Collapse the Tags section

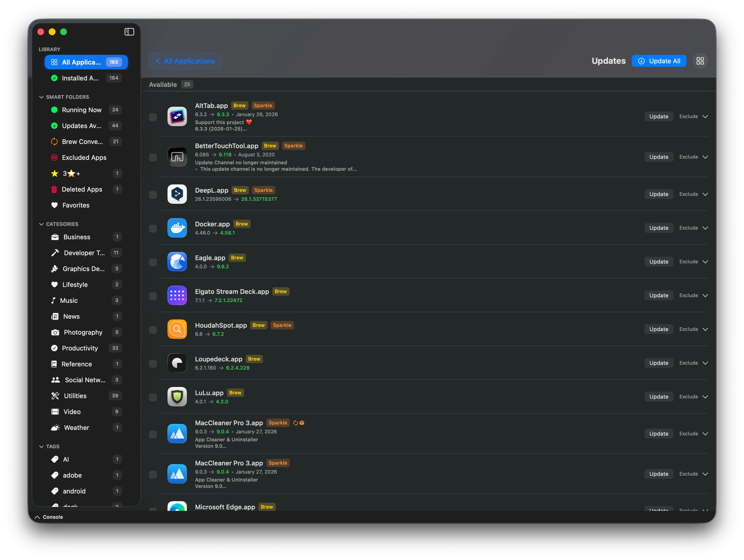[x=41, y=447]
